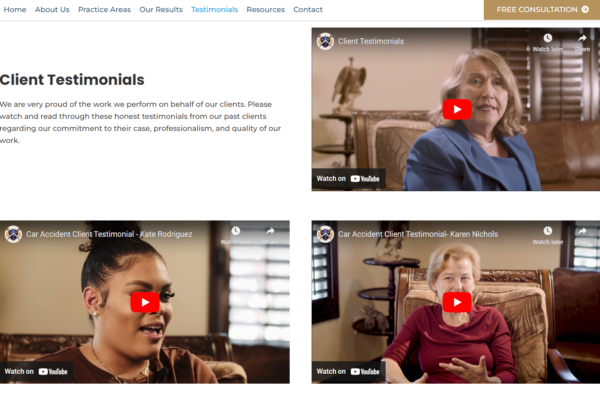
Task: Click Share arrow on Client Testimonials video
Action: pyautogui.click(x=582, y=38)
